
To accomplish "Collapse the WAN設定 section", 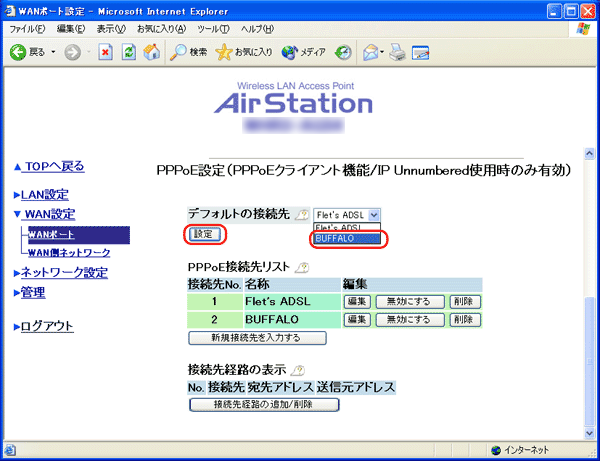I will pyautogui.click(x=44, y=214).
